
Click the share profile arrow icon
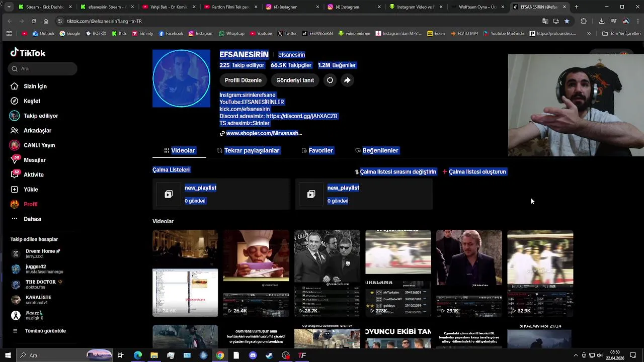[x=347, y=80]
